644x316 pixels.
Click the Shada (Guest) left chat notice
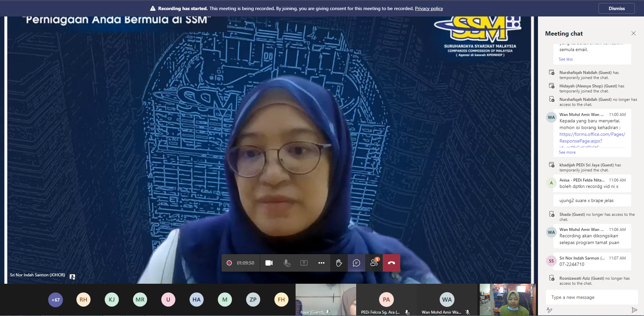click(x=597, y=217)
